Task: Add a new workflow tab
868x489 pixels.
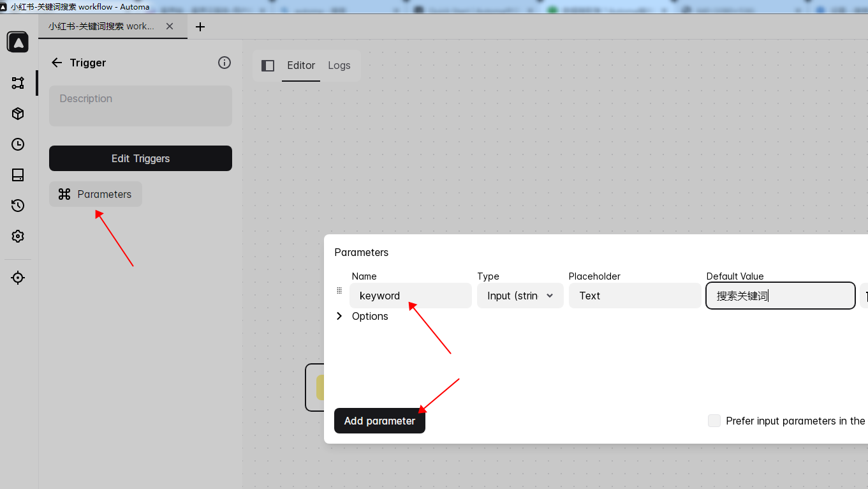Action: click(x=200, y=27)
